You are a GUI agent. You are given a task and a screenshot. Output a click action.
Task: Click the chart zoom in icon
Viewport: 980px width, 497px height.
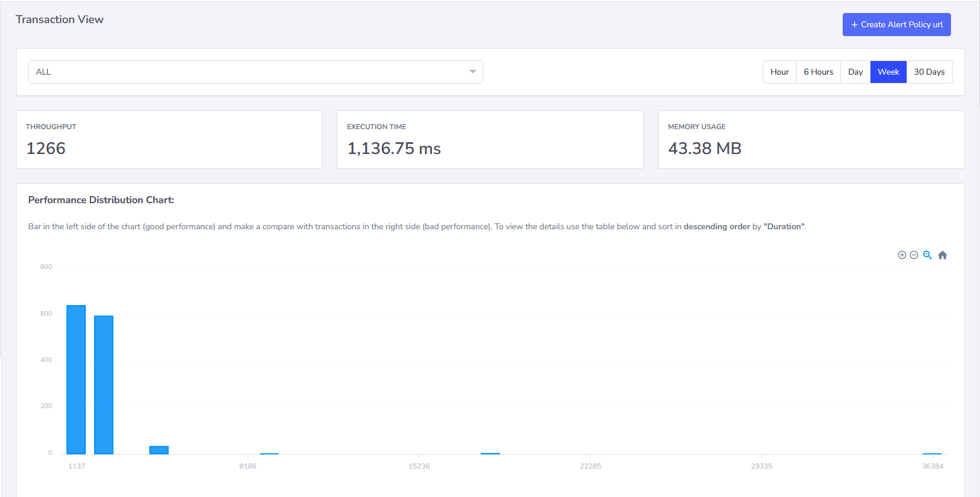902,255
